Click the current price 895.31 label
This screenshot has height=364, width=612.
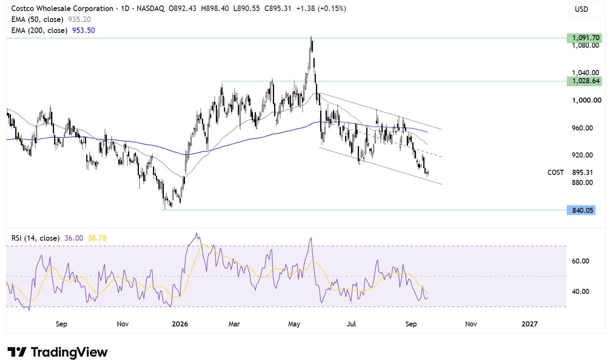click(582, 172)
